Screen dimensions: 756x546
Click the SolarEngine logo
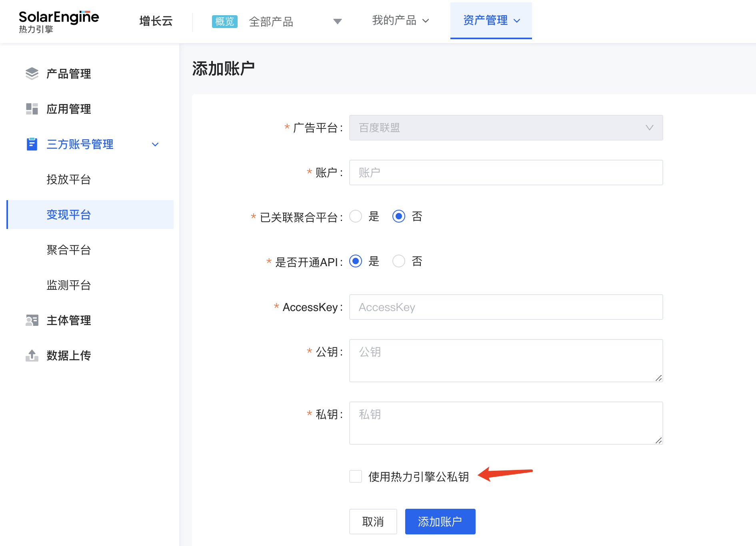(x=58, y=22)
